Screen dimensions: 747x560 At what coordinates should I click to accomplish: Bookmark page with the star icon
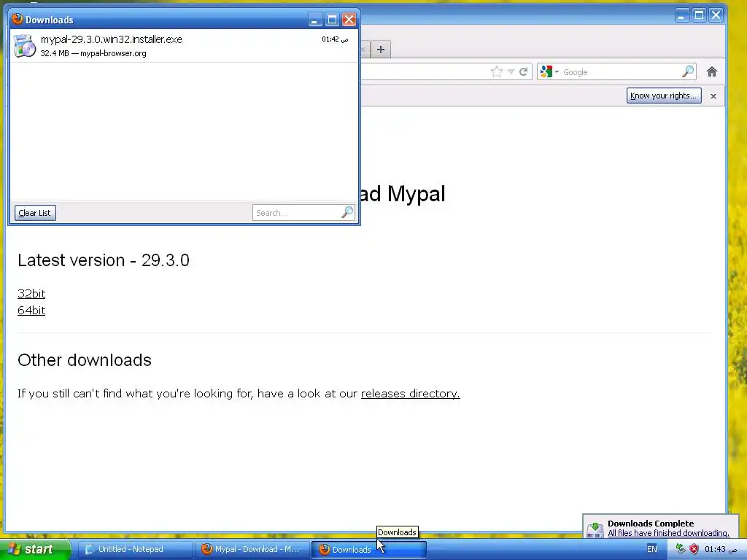coord(497,72)
